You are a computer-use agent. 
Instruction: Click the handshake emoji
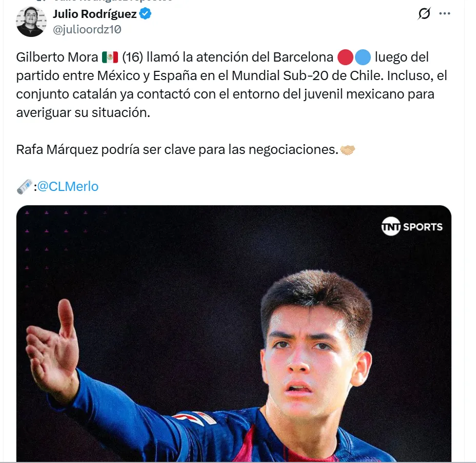coord(348,150)
